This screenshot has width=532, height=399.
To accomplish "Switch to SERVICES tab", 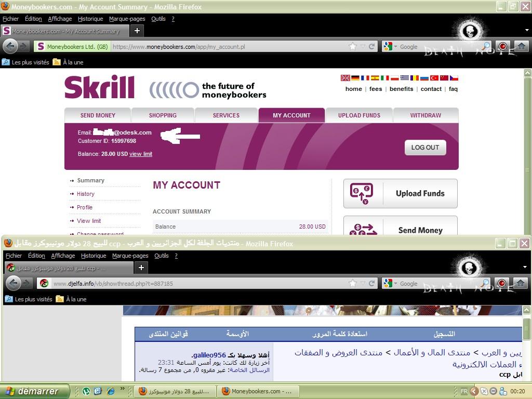I will [x=226, y=115].
